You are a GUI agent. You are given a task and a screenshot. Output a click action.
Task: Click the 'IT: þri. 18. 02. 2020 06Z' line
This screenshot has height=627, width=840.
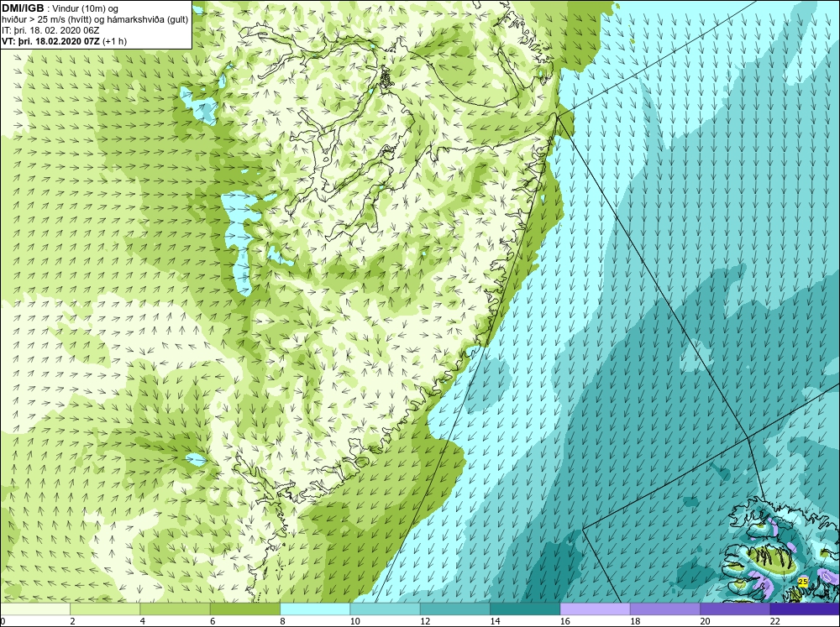(50, 30)
